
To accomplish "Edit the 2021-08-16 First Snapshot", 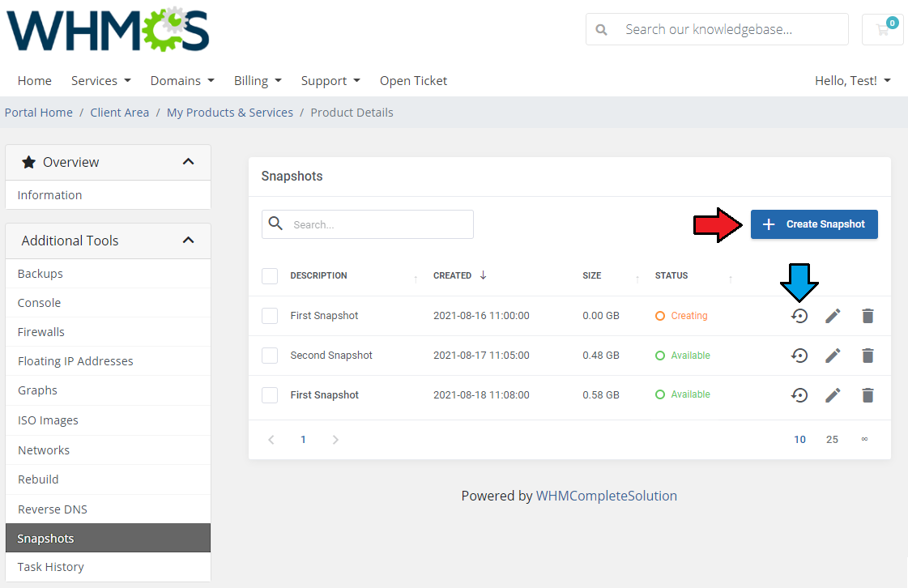I will 833,316.
